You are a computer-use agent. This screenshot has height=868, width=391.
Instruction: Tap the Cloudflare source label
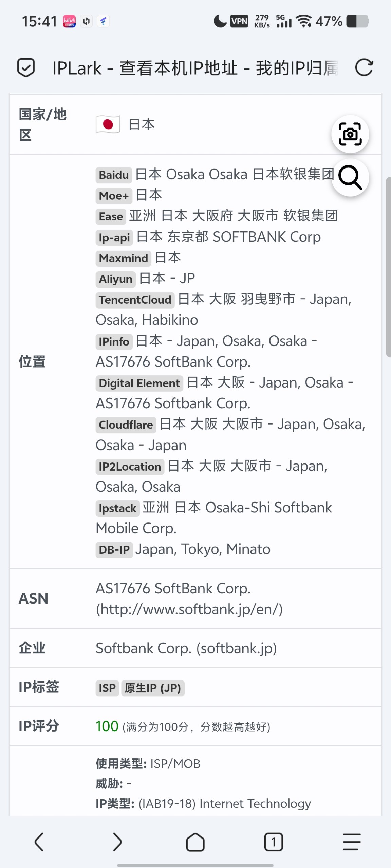point(126,425)
